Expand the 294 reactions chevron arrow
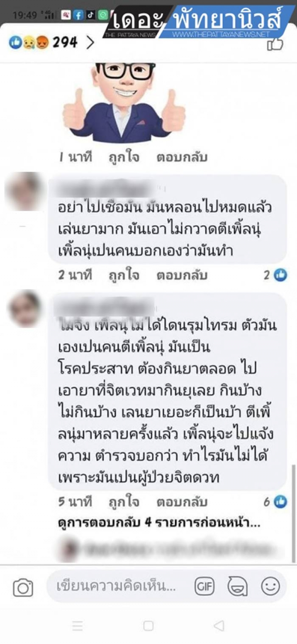The height and width of the screenshot is (644, 297). pos(90,43)
